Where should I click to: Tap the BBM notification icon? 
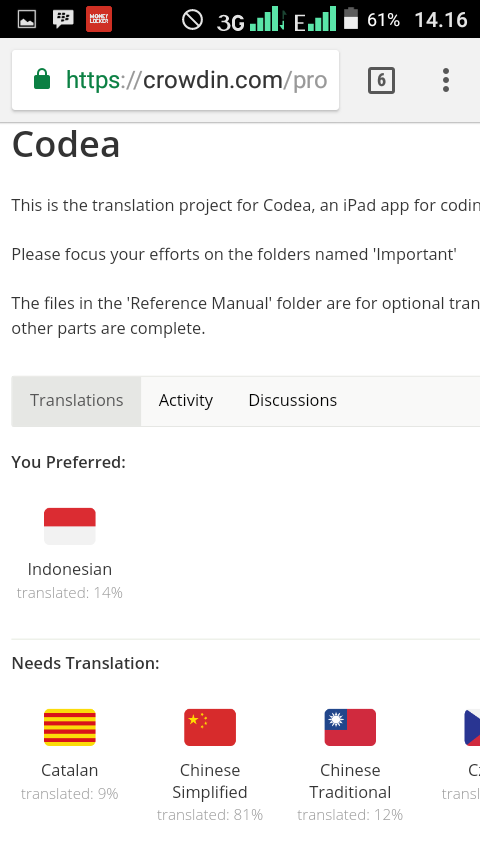63,20
